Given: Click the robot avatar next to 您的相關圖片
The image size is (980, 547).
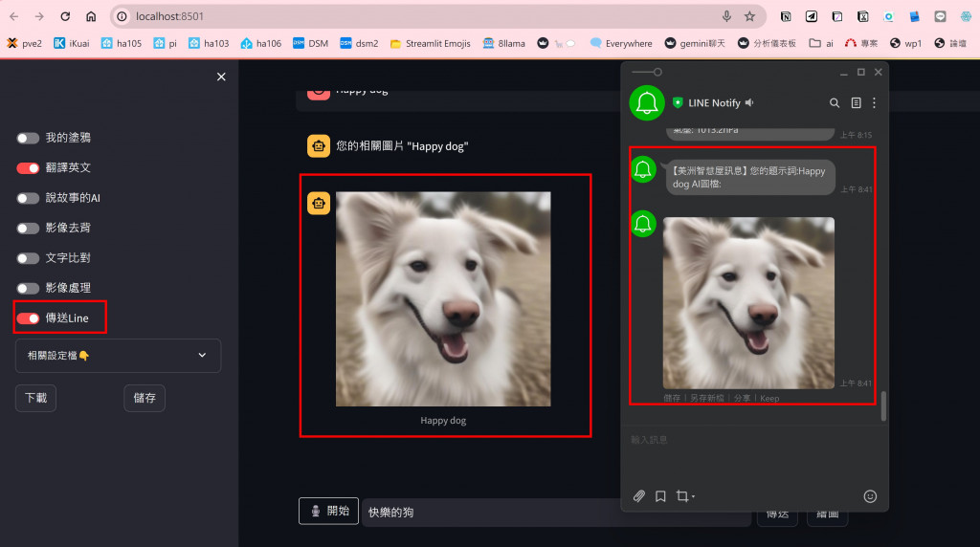Looking at the screenshot, I should point(319,146).
